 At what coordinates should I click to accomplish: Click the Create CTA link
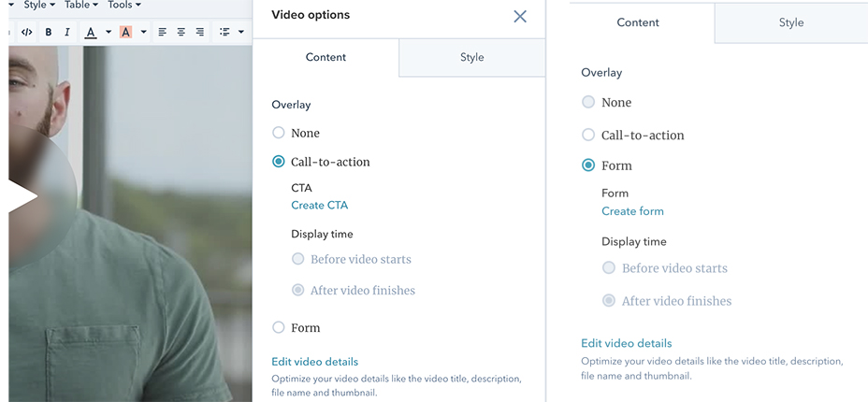click(319, 205)
